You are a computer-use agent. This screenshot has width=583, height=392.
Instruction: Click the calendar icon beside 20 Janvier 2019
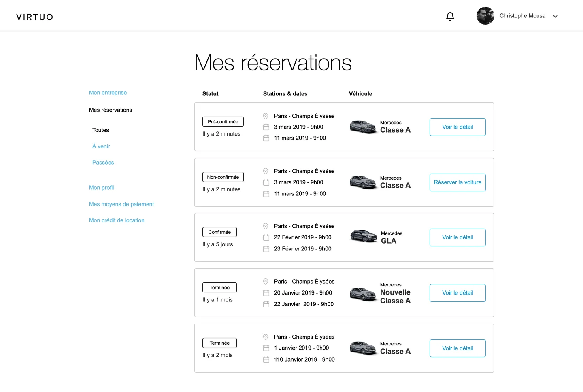(266, 293)
